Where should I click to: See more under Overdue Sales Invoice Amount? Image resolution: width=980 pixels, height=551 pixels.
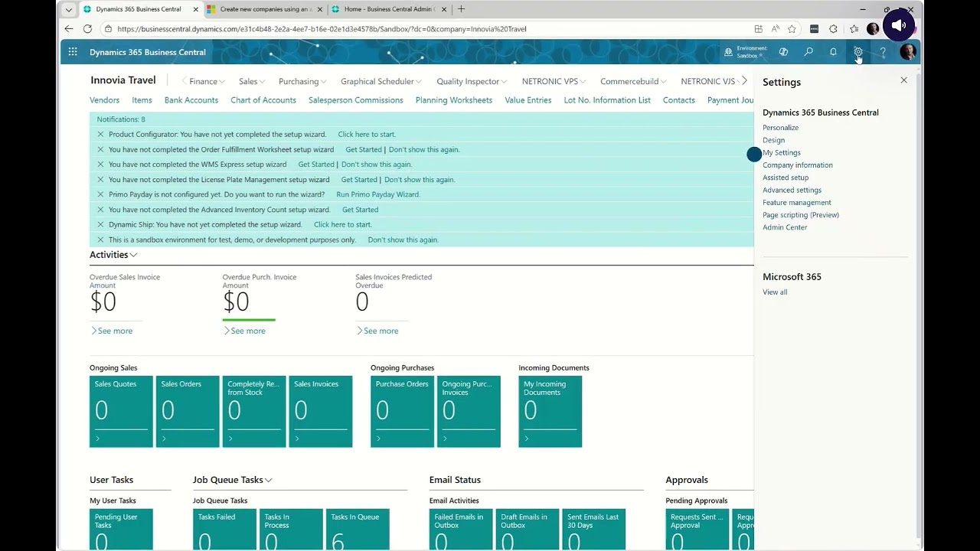click(x=112, y=331)
